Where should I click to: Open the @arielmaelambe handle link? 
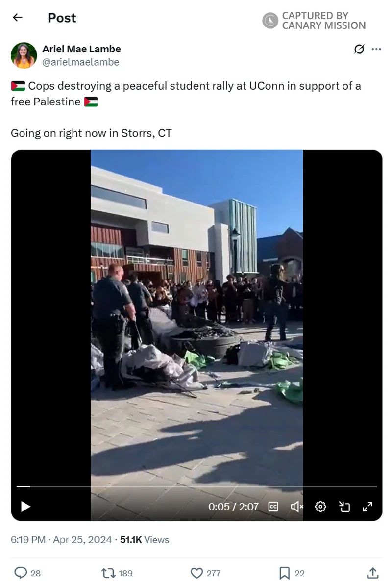click(x=81, y=62)
